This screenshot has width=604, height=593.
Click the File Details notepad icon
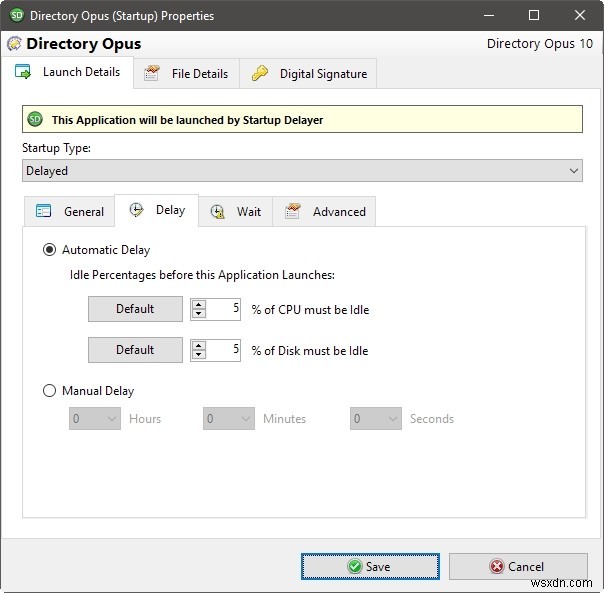click(x=151, y=73)
